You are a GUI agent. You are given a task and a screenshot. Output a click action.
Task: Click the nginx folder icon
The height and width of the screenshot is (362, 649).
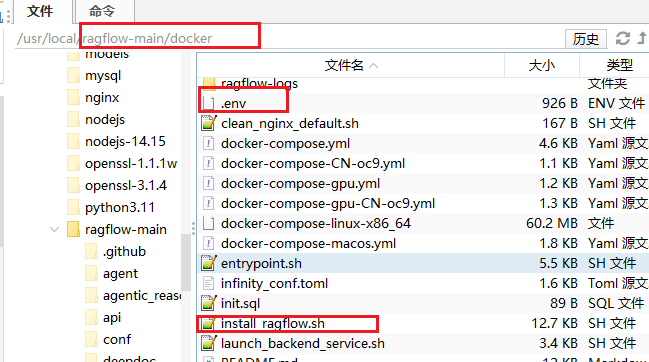pos(73,97)
